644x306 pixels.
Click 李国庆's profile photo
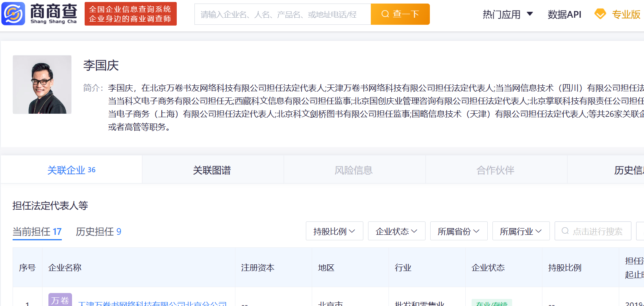[x=42, y=85]
